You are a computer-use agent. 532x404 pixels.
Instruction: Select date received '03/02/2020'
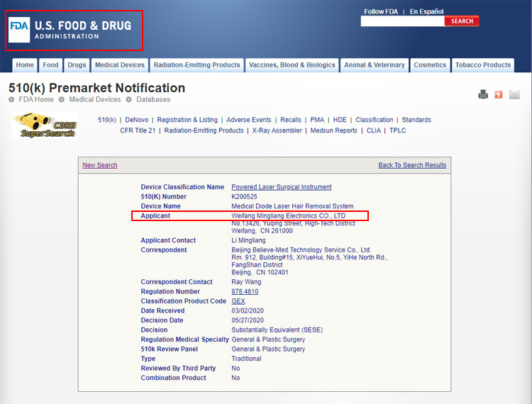248,310
